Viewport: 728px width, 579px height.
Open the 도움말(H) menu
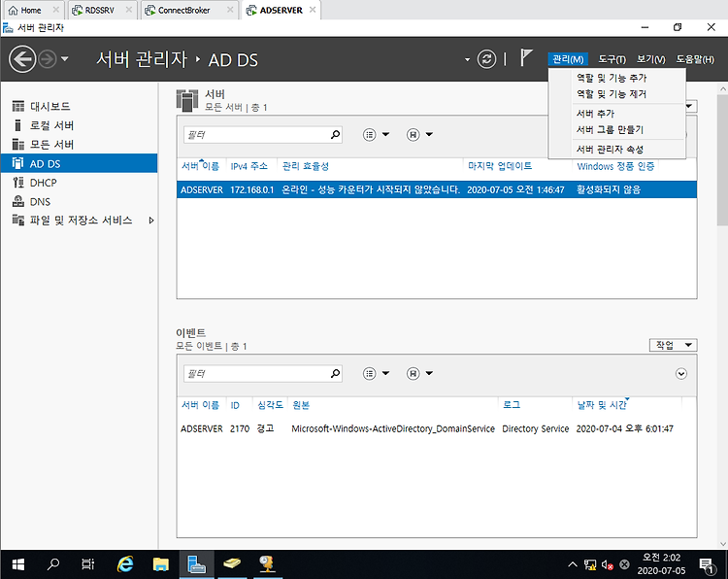coord(695,59)
